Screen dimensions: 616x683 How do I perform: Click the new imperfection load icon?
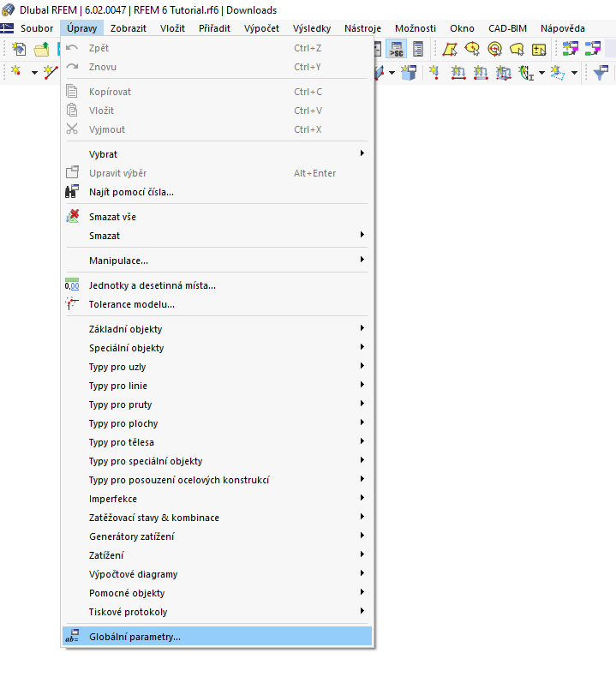[x=526, y=72]
